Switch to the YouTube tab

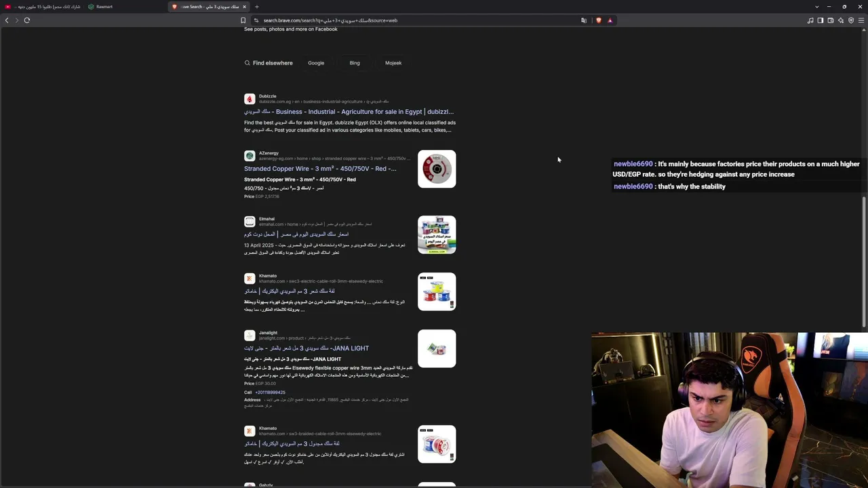tap(42, 7)
